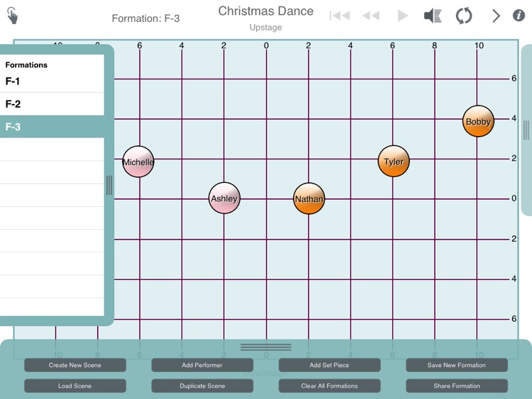Click the Add Performer button

[202, 365]
